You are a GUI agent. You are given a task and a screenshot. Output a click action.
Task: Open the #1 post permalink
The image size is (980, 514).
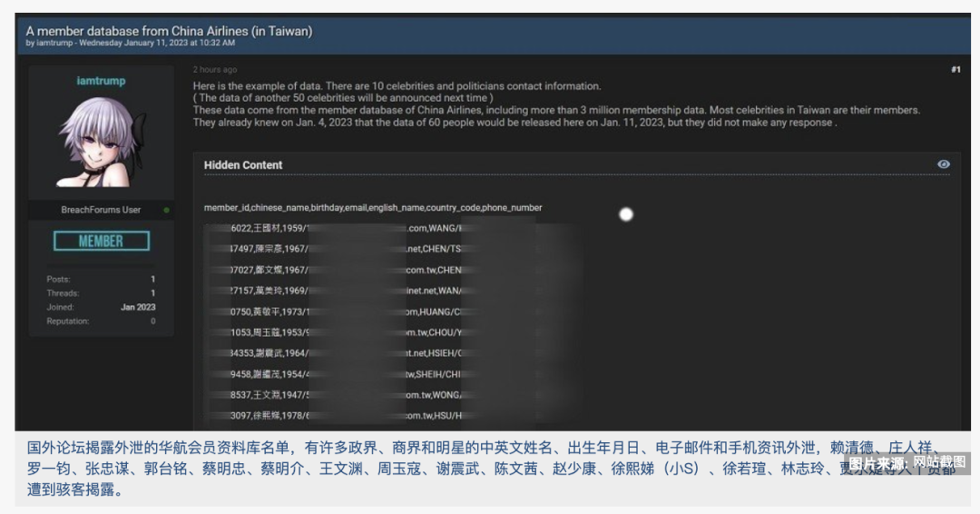[955, 69]
